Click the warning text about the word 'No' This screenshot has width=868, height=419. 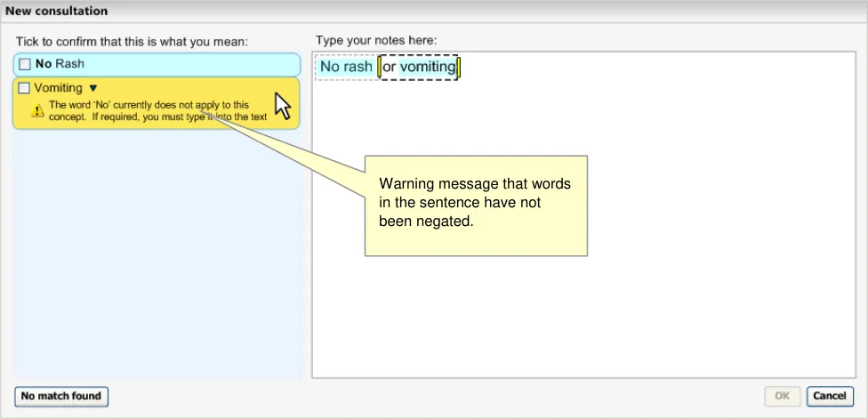click(x=151, y=110)
